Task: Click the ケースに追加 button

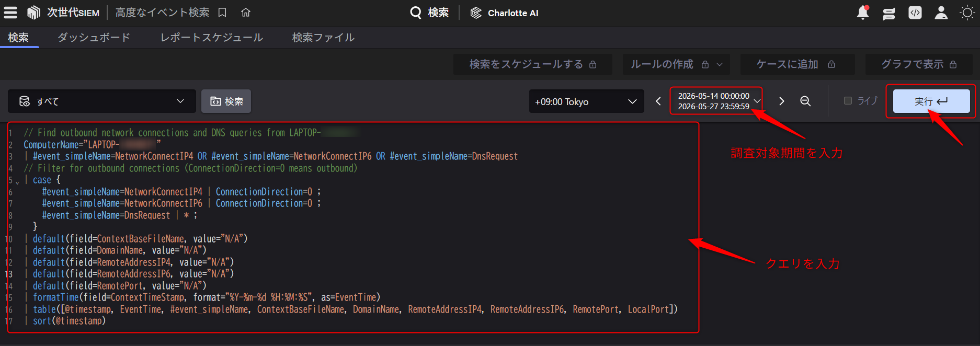Action: 797,64
